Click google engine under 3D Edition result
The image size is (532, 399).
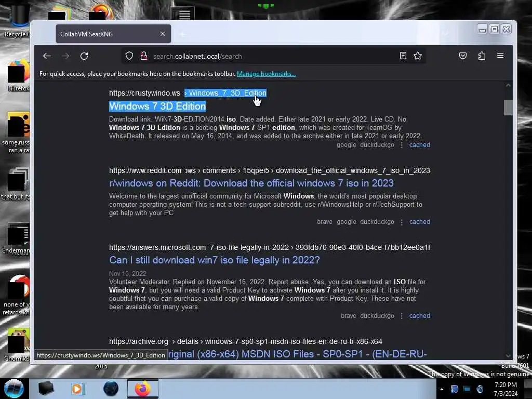[x=347, y=145]
